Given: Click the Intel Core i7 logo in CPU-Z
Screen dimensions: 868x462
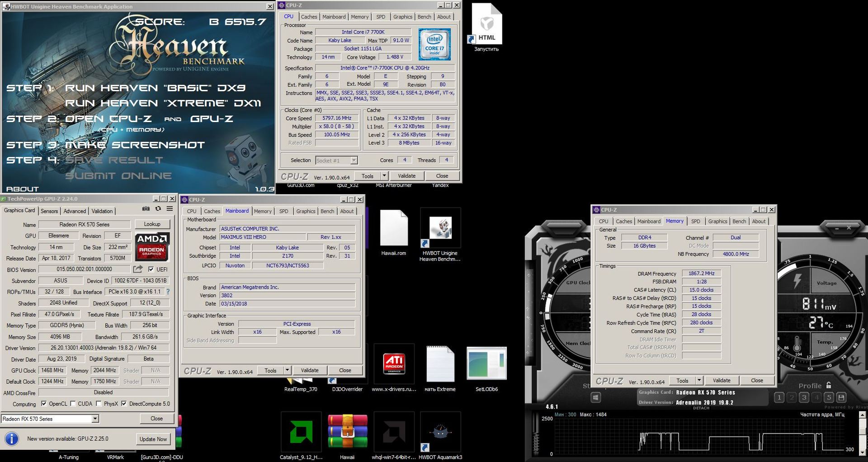Looking at the screenshot, I should pyautogui.click(x=434, y=45).
